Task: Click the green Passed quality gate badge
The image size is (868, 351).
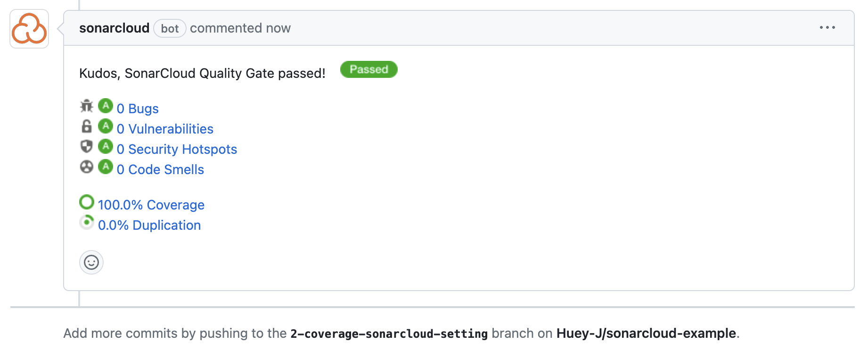Action: tap(368, 69)
